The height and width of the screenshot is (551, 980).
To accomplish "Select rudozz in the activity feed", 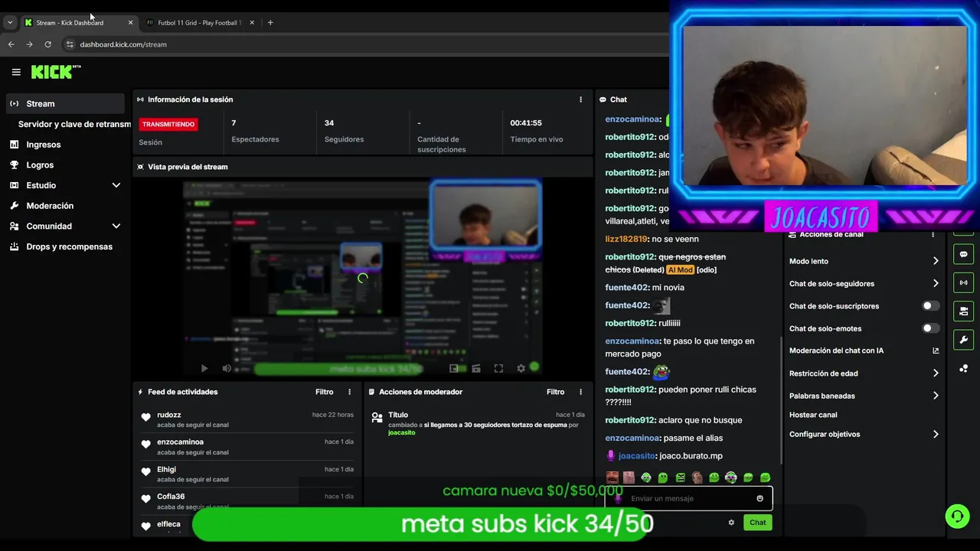I will click(169, 415).
